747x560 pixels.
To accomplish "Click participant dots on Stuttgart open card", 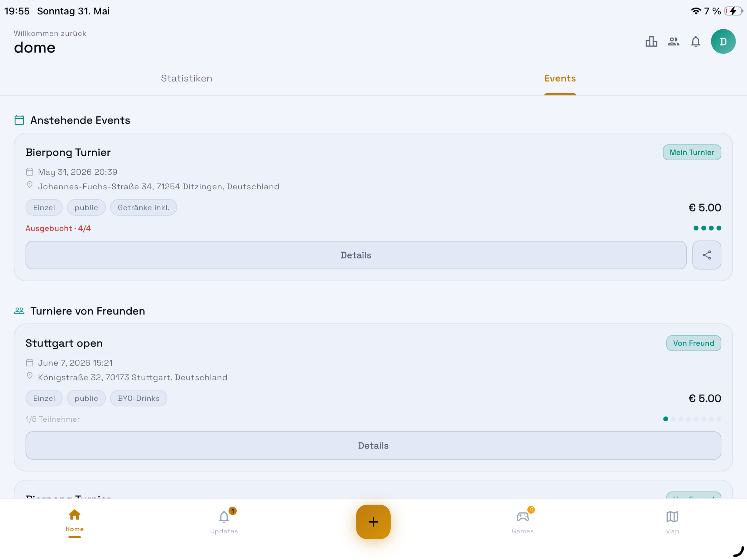I will click(x=692, y=419).
